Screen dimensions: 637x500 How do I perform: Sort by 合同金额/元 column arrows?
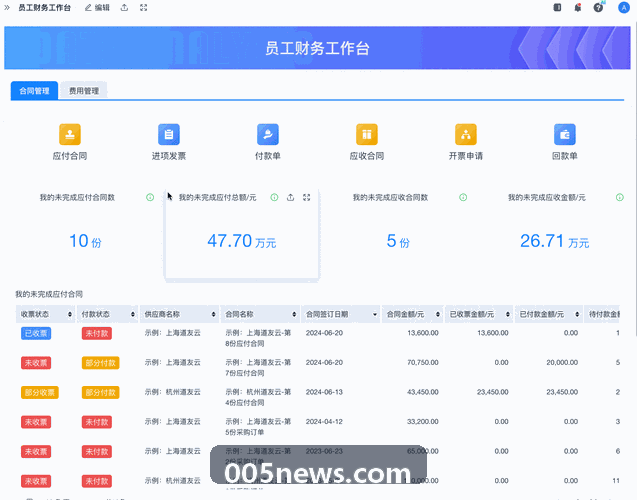click(438, 314)
